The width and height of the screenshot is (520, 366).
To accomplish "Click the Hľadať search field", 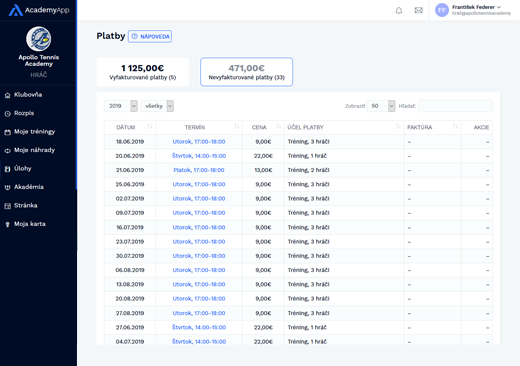I will 455,106.
